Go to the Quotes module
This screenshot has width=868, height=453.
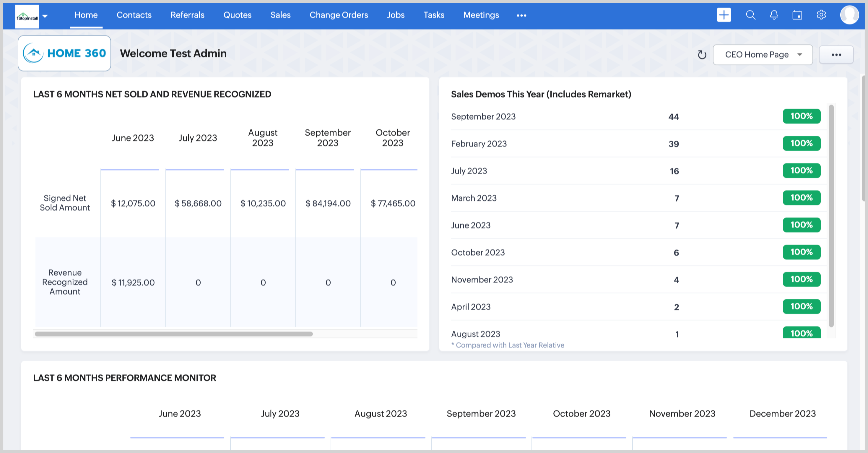click(x=237, y=15)
